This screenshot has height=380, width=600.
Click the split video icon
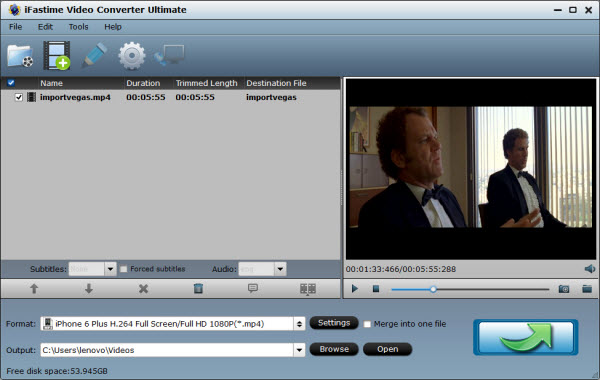click(x=308, y=289)
